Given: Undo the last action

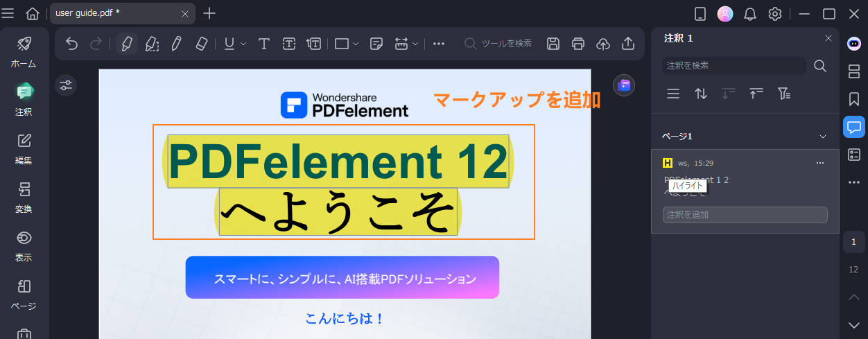Looking at the screenshot, I should click(71, 44).
